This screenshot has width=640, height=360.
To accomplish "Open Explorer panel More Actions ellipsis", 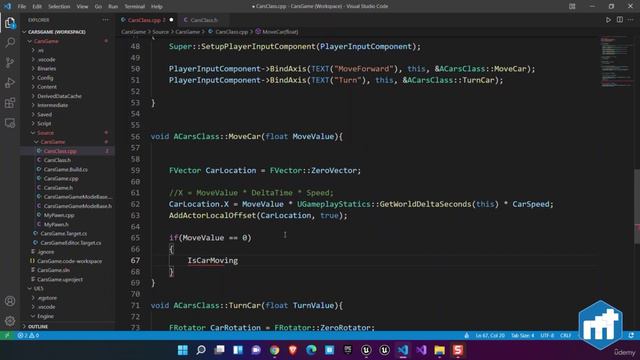I will click(106, 20).
